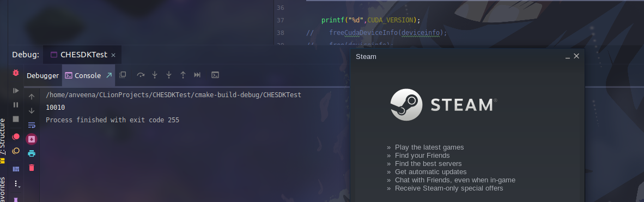Image resolution: width=644 pixels, height=202 pixels.
Task: Click Show Execution Point icon in debug toolbar
Action: [123, 75]
